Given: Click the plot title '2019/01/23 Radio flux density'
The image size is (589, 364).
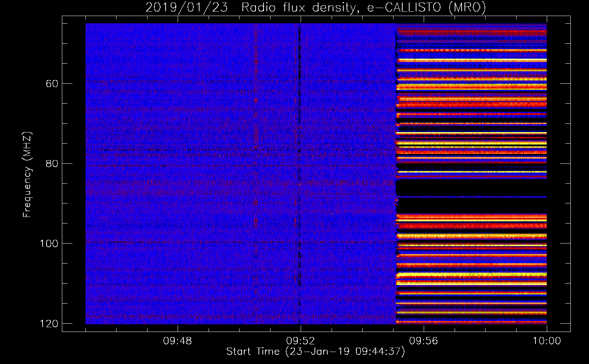Looking at the screenshot, I should [316, 8].
